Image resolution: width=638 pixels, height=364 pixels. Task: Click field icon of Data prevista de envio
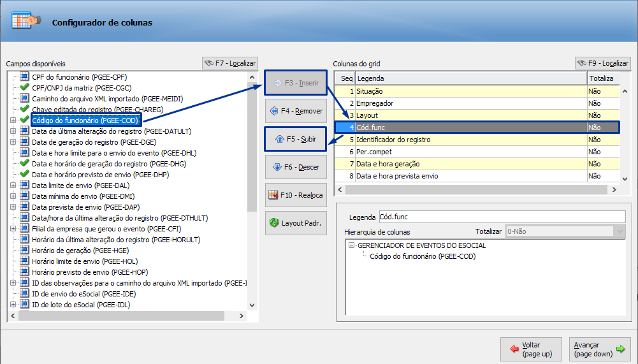pyautogui.click(x=24, y=207)
